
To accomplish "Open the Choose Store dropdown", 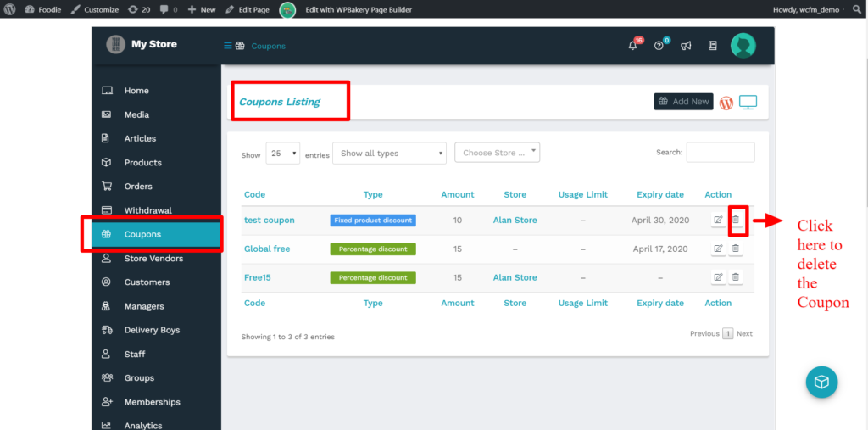I will (x=497, y=153).
